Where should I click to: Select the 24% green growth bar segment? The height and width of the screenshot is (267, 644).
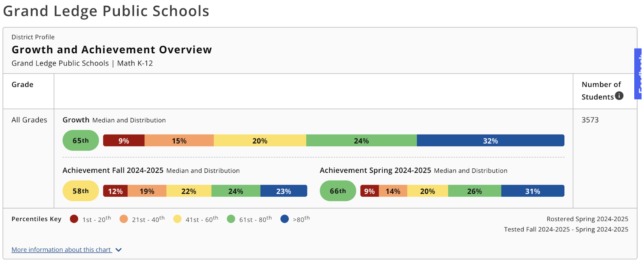coord(361,141)
